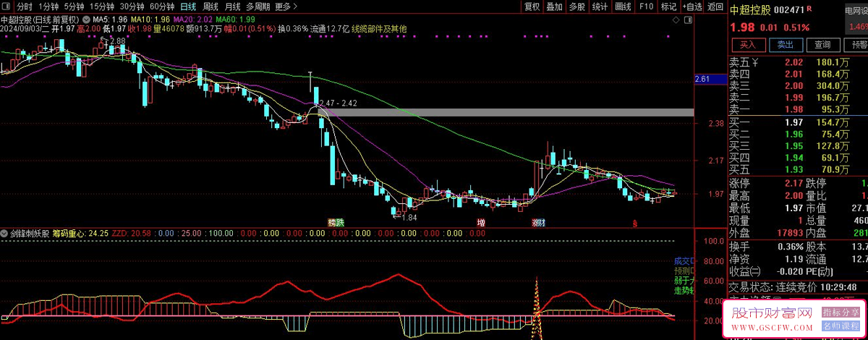
Task: Click the 卖三 price 2.00
Action: (x=793, y=85)
